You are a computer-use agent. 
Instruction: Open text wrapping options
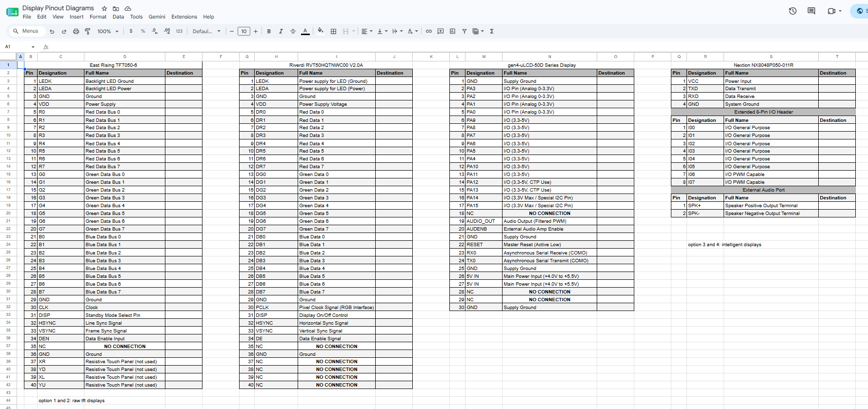coord(398,31)
